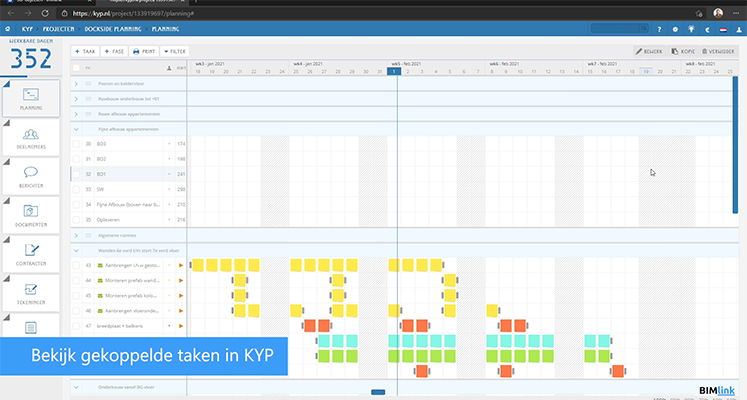Click the search input field in header
The width and height of the screenshot is (747, 400).
point(615,29)
